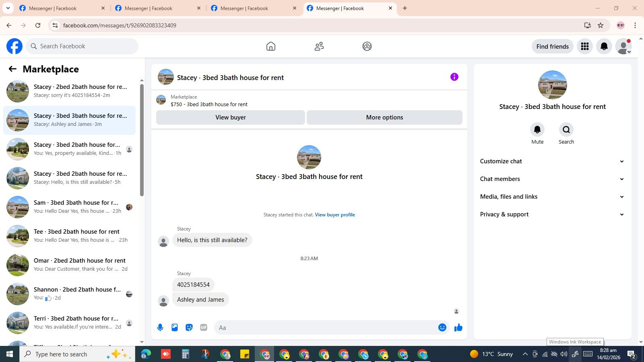The height and width of the screenshot is (362, 644).
Task: Click the More options button
Action: pos(384,117)
